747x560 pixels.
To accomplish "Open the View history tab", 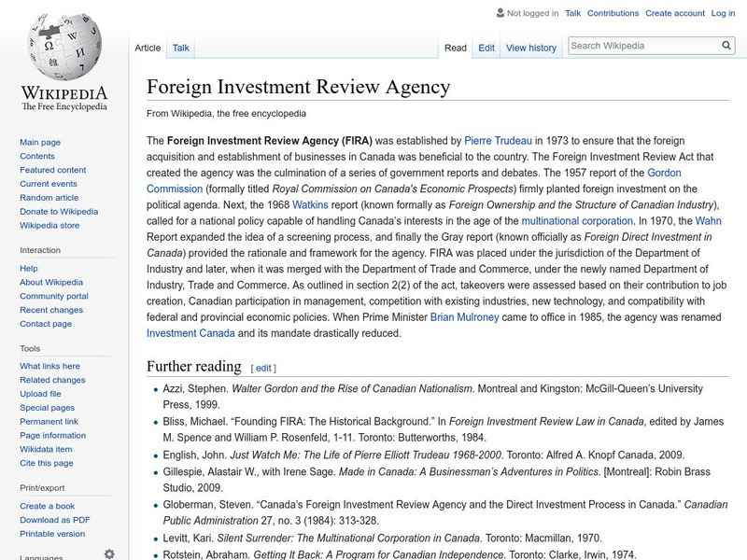I will 530,47.
